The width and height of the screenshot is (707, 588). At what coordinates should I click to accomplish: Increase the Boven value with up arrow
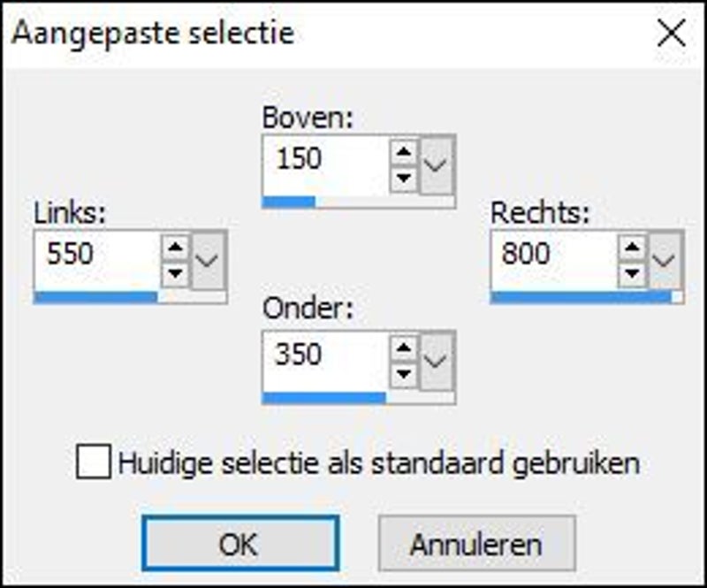tap(404, 152)
